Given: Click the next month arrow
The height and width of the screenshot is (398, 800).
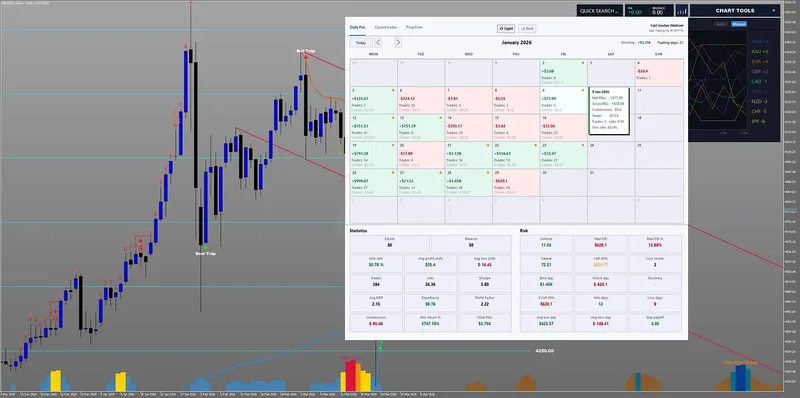Looking at the screenshot, I should 398,43.
